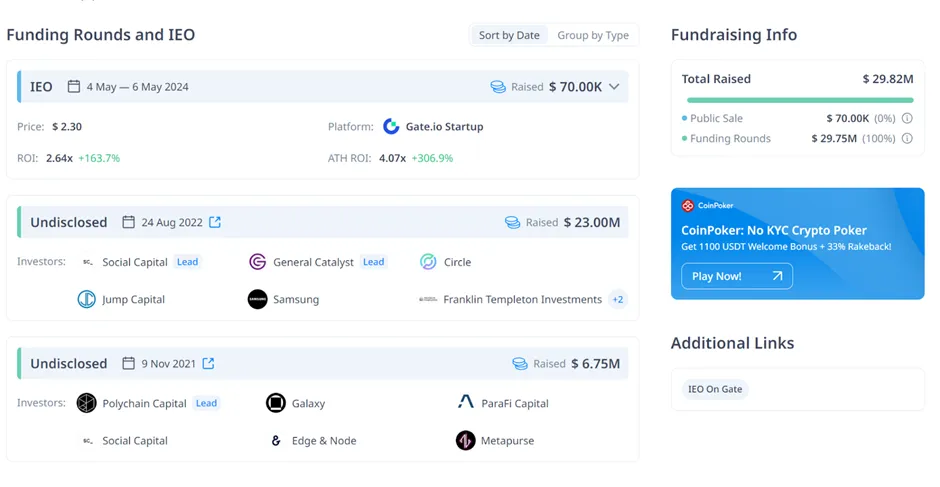
Task: Click CoinPoker logo in ad banner
Action: click(688, 206)
